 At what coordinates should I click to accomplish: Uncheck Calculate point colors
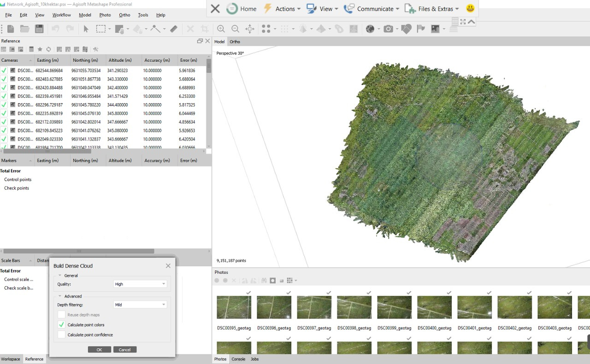pos(61,325)
